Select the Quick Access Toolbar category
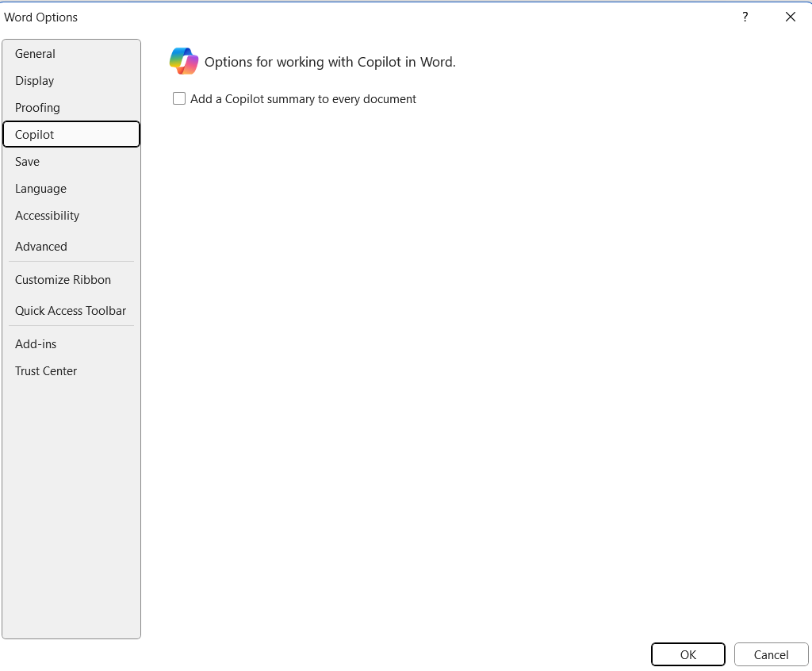812x671 pixels. pos(71,311)
